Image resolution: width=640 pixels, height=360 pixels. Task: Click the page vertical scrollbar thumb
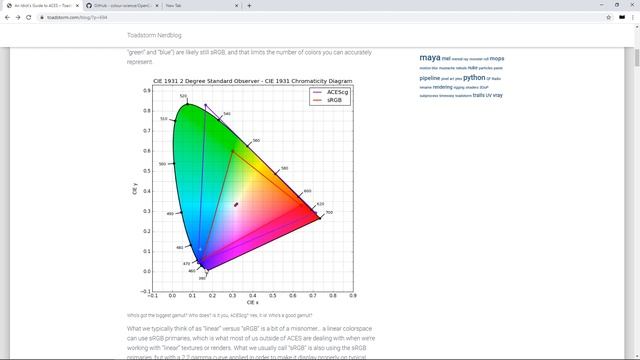637,57
